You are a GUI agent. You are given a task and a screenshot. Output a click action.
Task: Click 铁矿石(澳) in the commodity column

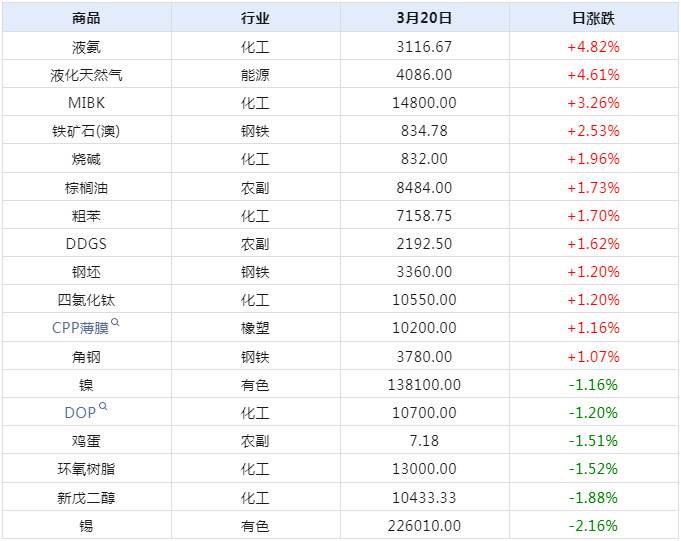pos(87,130)
